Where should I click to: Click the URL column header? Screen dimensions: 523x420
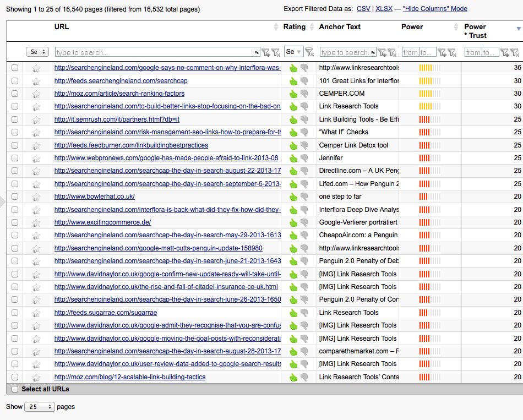pyautogui.click(x=62, y=26)
